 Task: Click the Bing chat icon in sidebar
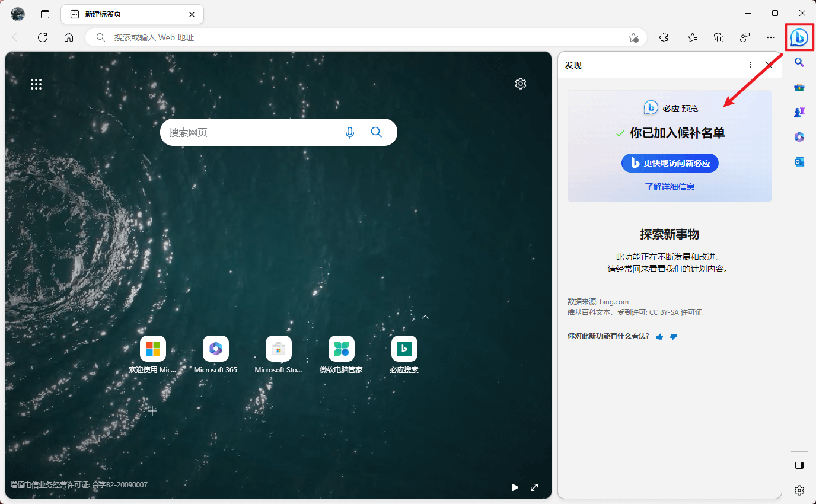point(799,37)
